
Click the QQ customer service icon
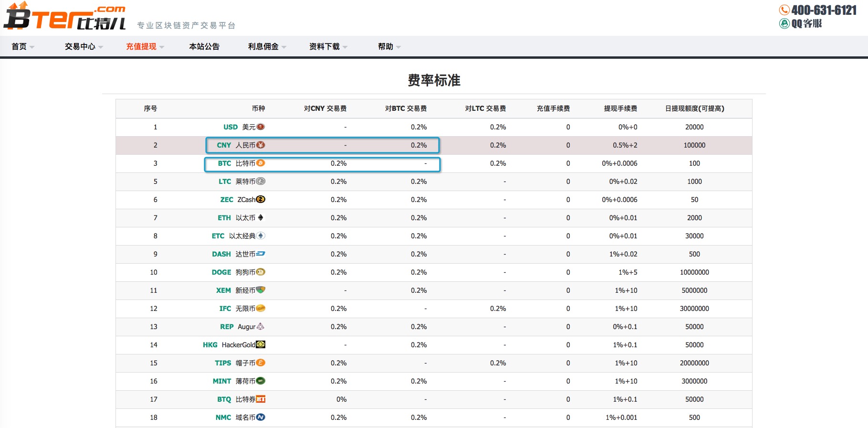[x=784, y=23]
